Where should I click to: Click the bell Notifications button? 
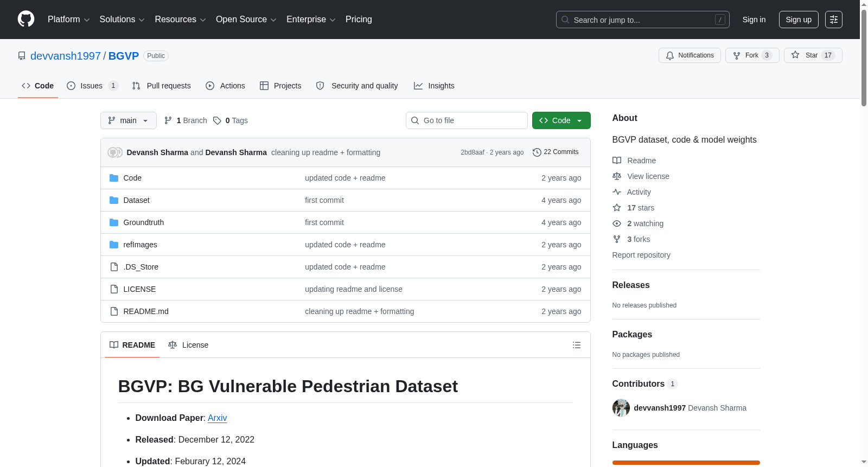click(690, 55)
